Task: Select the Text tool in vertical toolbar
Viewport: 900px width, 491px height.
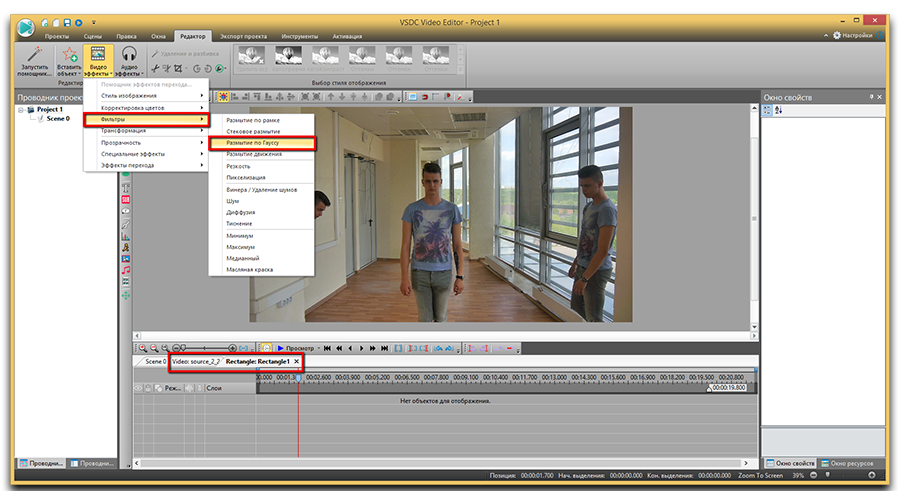Action: pos(126,188)
